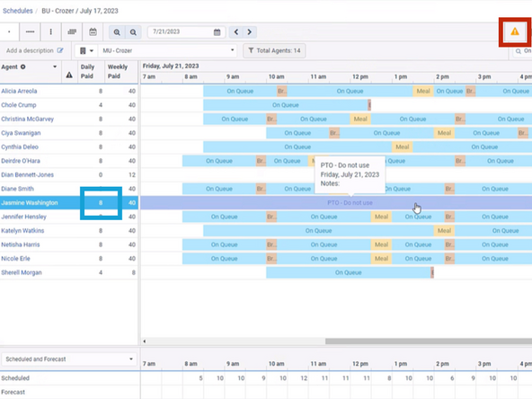
Task: Open the management unit building dropdown
Action: click(86, 50)
